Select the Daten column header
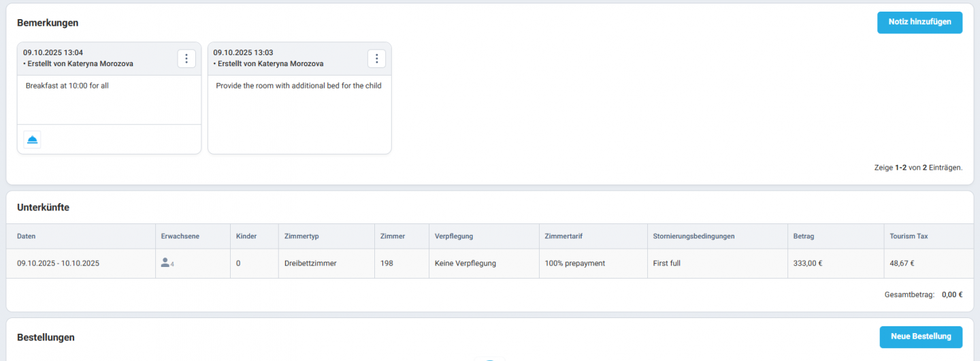980x361 pixels. coord(27,236)
